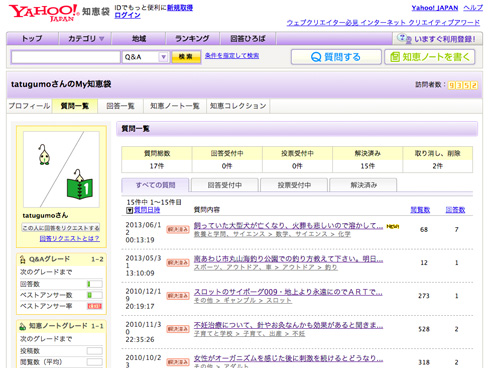Sort by 閲覧数 column link
This screenshot has height=368, width=490.
420,210
